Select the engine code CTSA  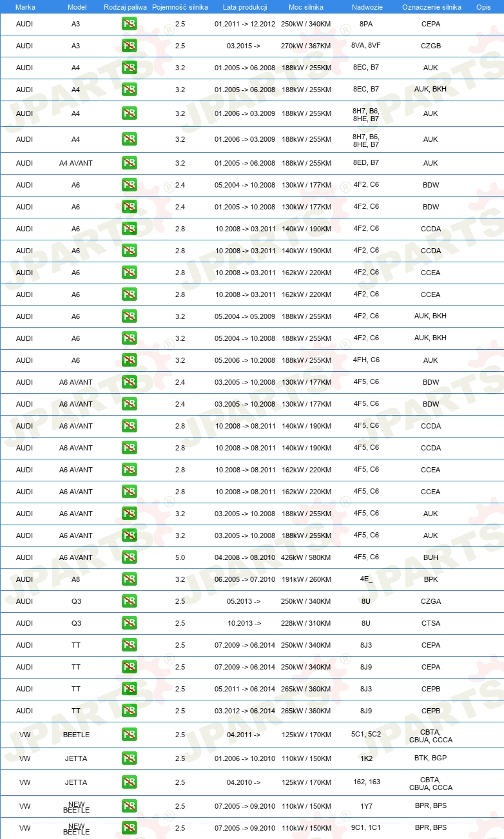click(x=431, y=623)
